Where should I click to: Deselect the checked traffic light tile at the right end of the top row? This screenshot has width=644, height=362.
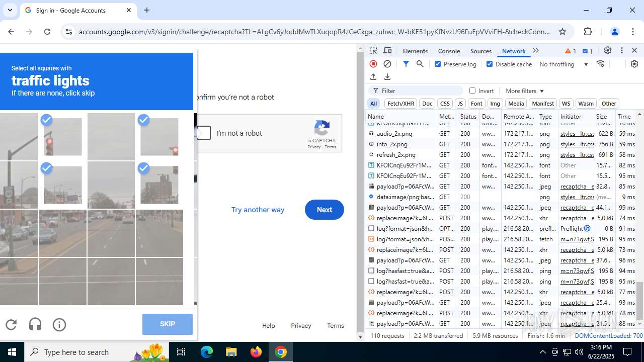[159, 136]
